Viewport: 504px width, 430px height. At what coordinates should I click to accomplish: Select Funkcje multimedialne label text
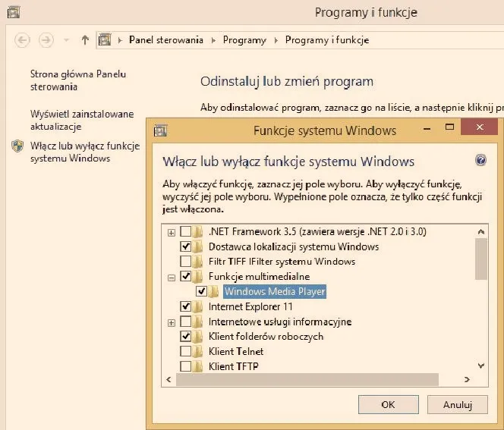click(x=259, y=277)
